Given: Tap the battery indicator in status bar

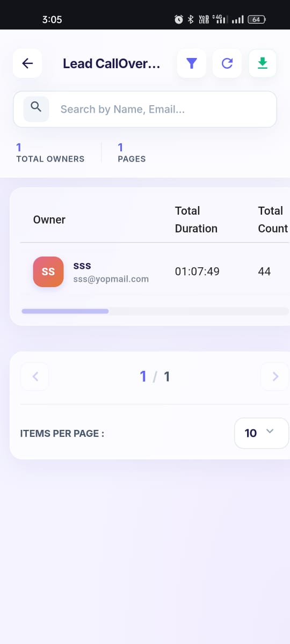Looking at the screenshot, I should pos(257,19).
